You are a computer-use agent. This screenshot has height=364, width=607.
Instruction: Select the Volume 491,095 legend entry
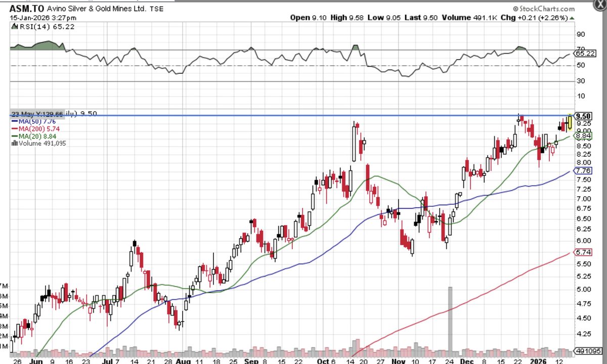pos(38,144)
